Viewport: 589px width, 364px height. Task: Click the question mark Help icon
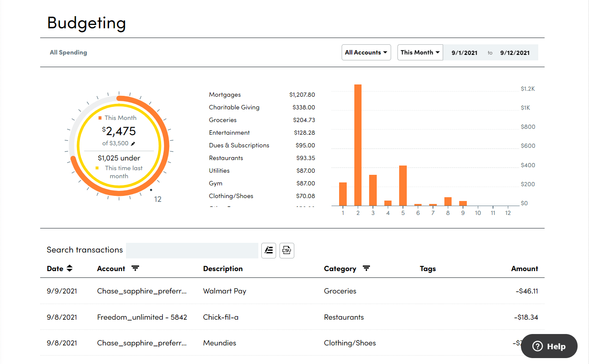tap(537, 346)
